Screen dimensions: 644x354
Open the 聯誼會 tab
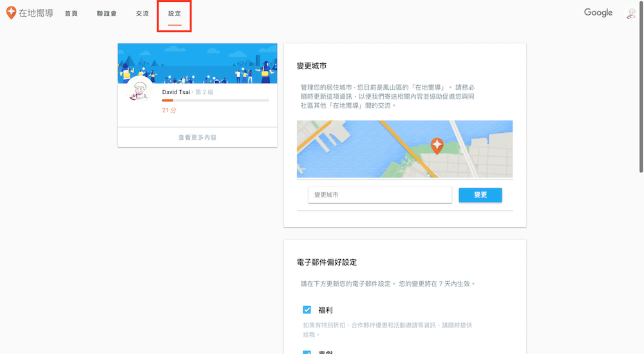106,14
